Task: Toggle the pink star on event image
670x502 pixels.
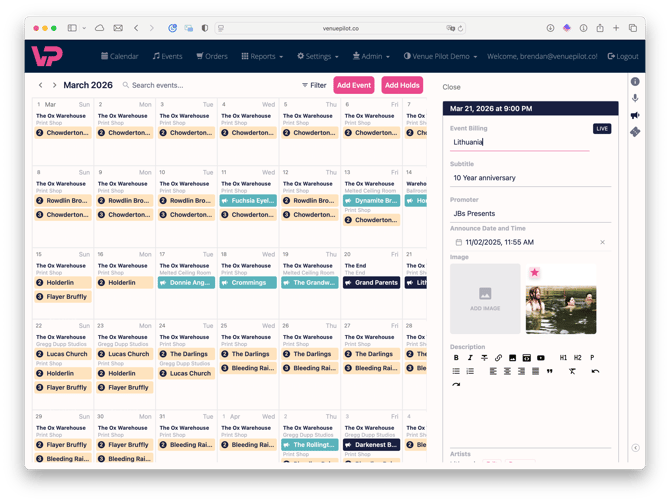Action: 535,272
